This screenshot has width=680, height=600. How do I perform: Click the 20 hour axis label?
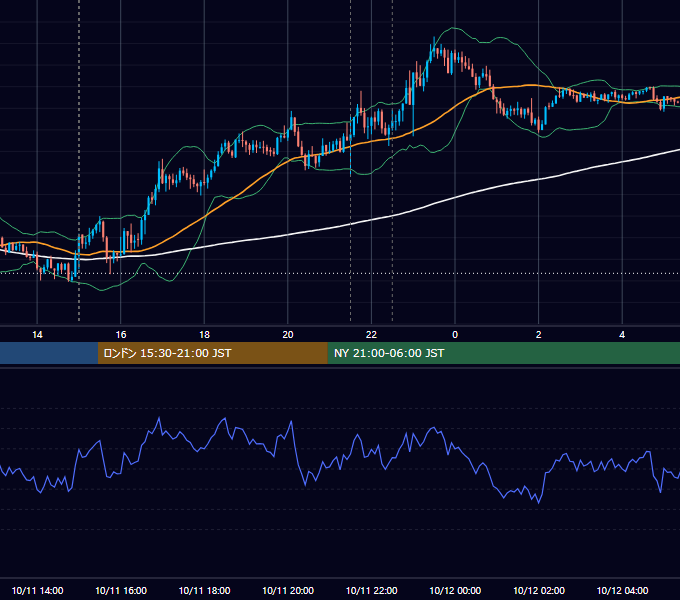point(288,335)
